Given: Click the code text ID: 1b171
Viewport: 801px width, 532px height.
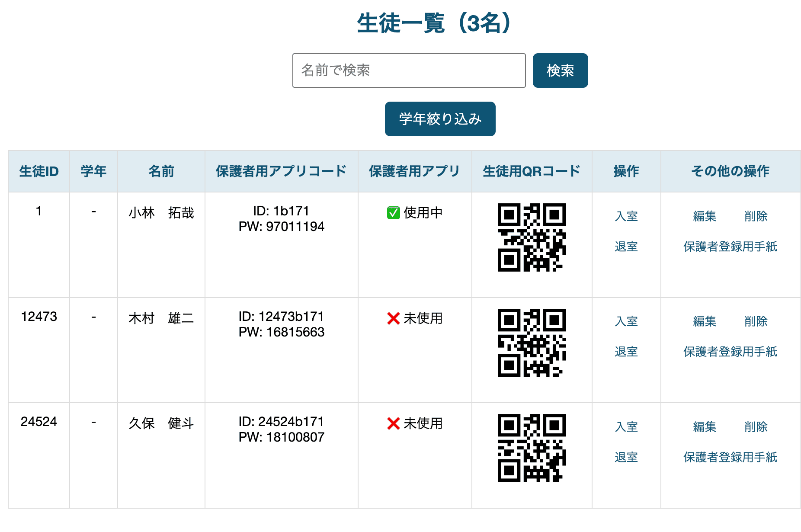Looking at the screenshot, I should coord(281,211).
